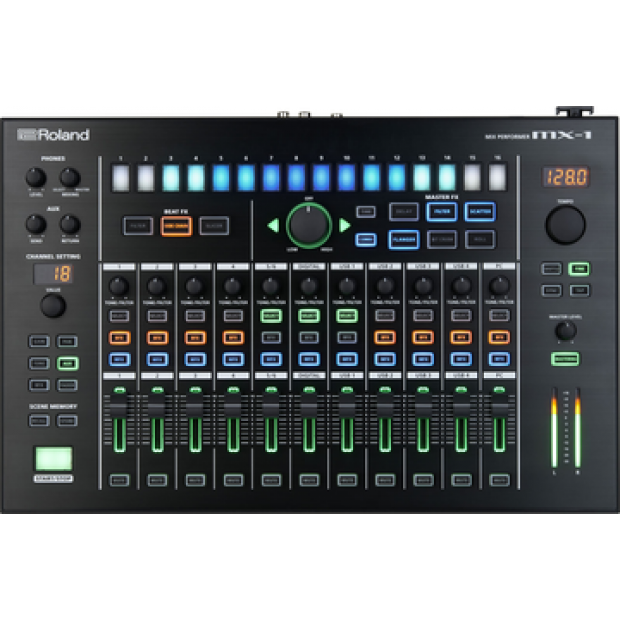
Task: Tap step pad 14 in top row
Action: 447,178
